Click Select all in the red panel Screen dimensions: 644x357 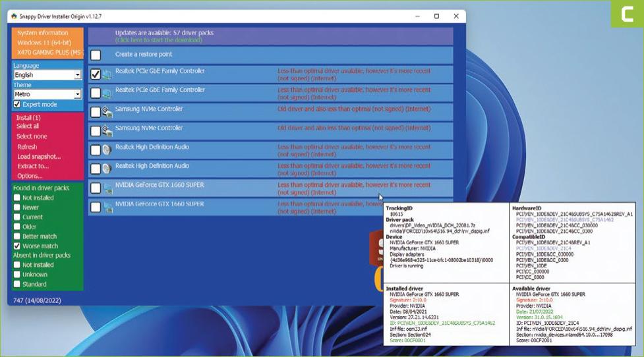click(x=28, y=126)
